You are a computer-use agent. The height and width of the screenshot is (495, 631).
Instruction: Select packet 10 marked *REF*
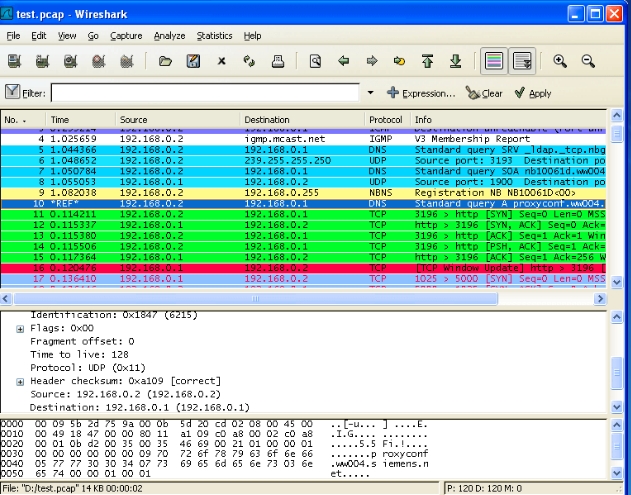pyautogui.click(x=303, y=204)
